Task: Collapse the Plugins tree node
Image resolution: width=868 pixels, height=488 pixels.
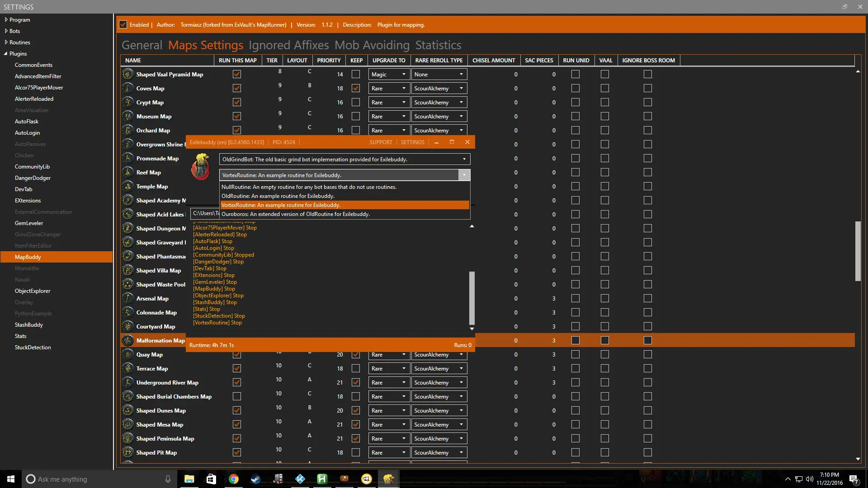Action: [x=5, y=53]
